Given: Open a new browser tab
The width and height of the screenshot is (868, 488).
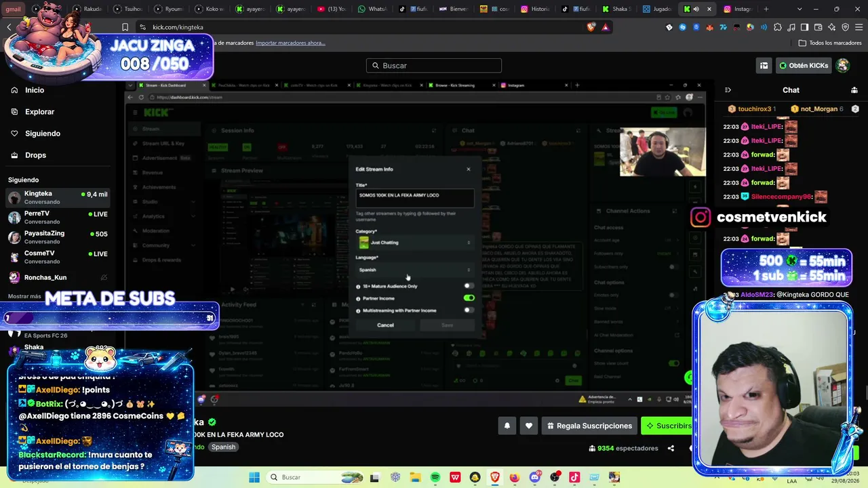Looking at the screenshot, I should 766,9.
